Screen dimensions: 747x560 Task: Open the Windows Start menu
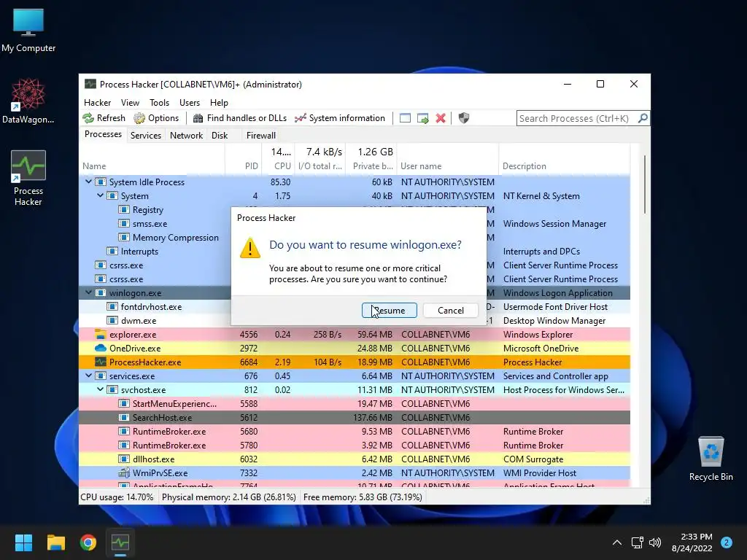coord(23,542)
